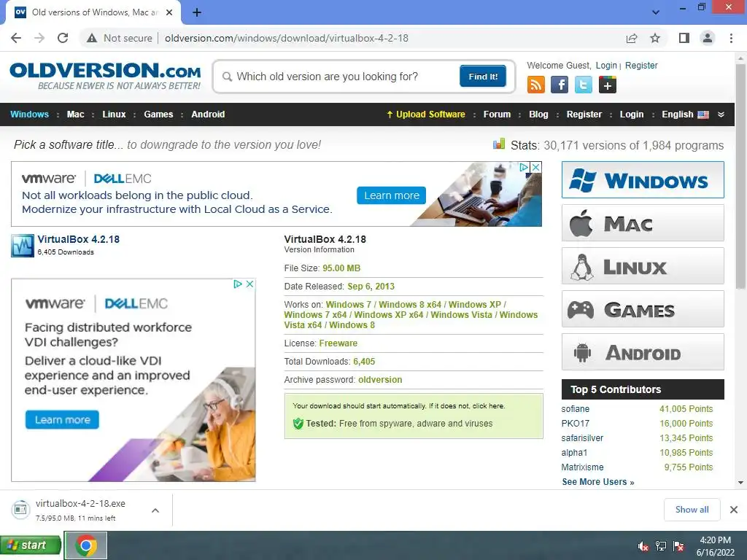
Task: Open the Forum nav link
Action: click(497, 114)
